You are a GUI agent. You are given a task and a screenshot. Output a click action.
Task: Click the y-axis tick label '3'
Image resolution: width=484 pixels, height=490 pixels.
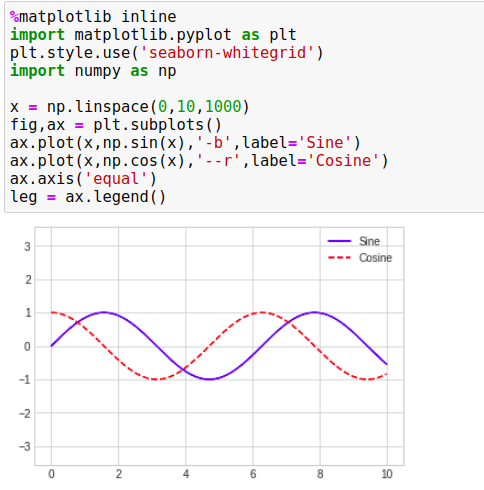(27, 247)
